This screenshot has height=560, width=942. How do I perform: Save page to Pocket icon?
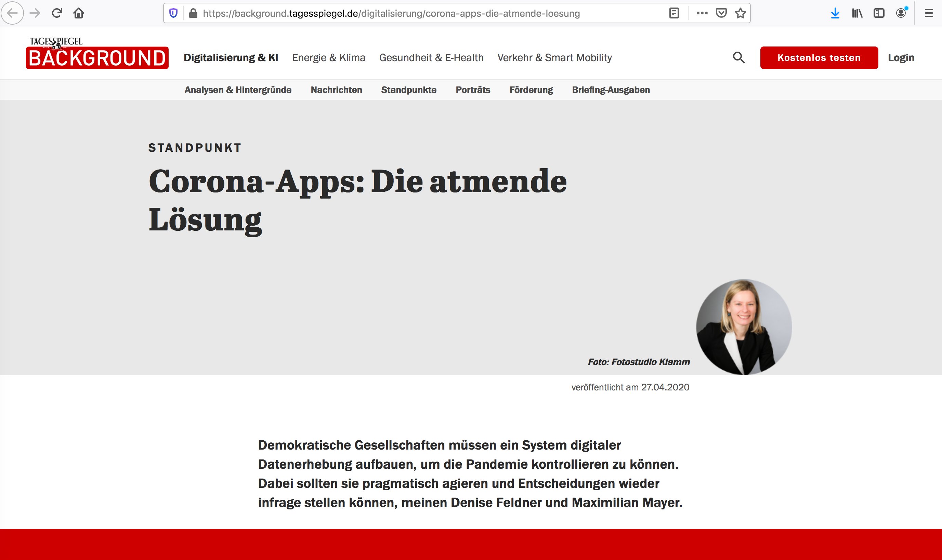[721, 13]
